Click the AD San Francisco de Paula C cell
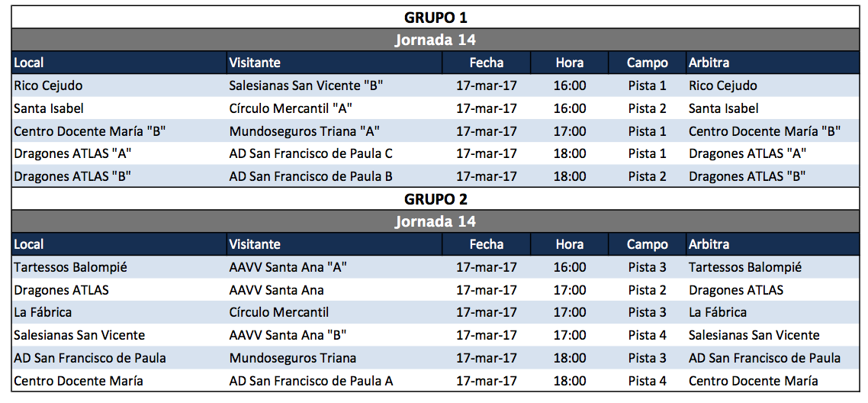The width and height of the screenshot is (868, 403). click(x=311, y=153)
